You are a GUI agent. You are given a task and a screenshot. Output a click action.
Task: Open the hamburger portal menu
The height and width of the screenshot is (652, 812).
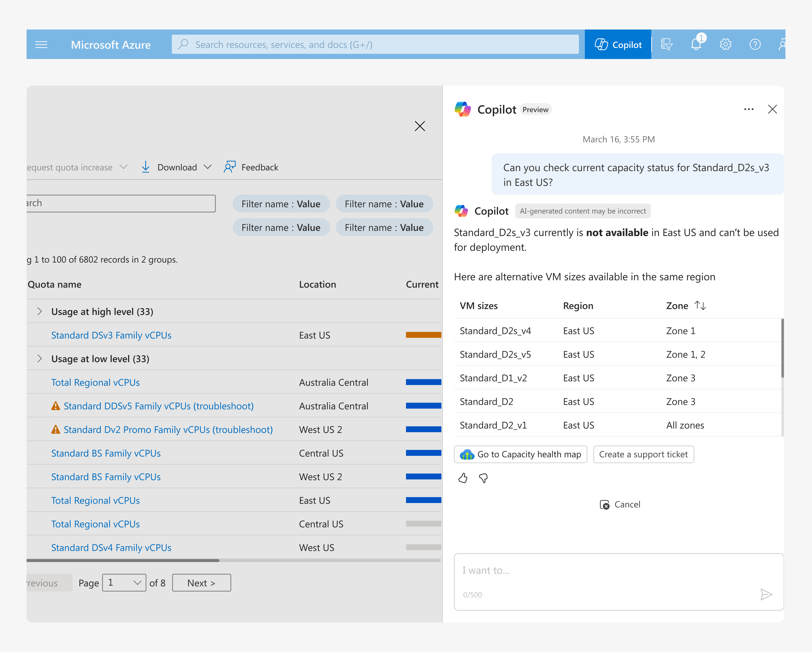pyautogui.click(x=41, y=45)
